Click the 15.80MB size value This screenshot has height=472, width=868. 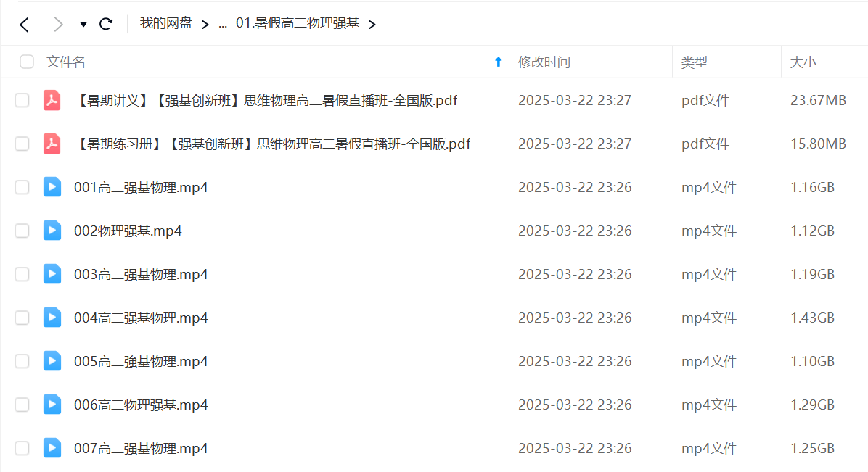818,144
